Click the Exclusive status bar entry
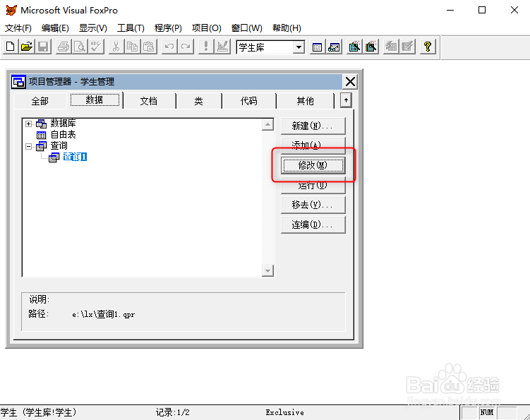530x420 pixels. tap(284, 412)
